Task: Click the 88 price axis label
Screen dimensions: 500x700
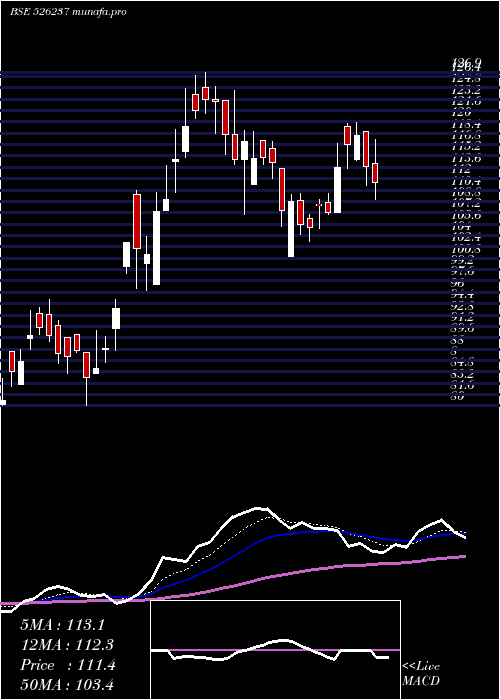Action: click(x=459, y=342)
